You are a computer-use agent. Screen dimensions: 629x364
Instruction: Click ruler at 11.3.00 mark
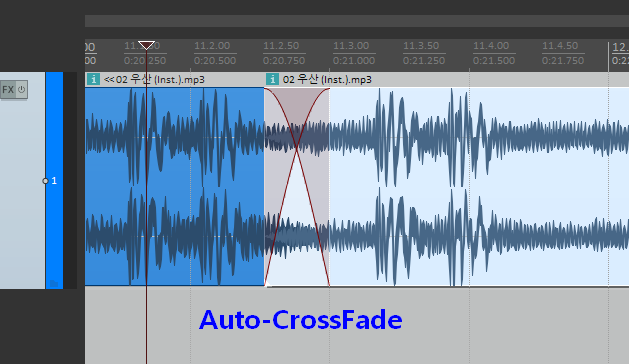point(351,46)
